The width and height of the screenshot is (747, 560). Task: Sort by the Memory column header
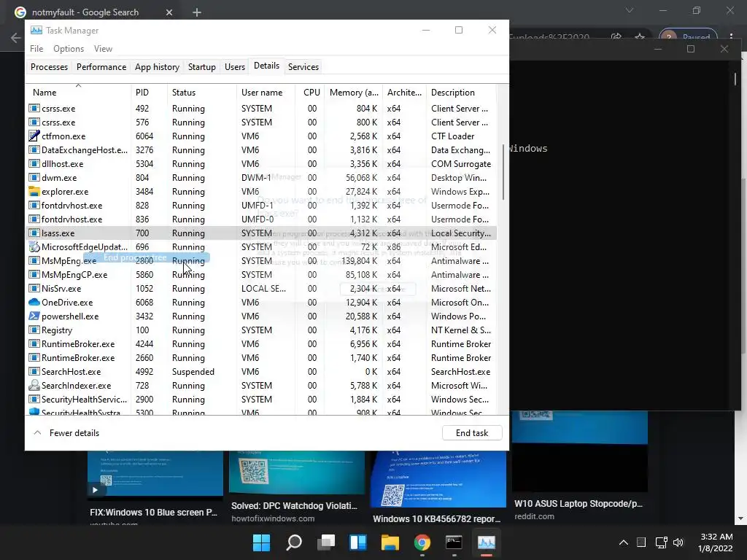coord(354,93)
